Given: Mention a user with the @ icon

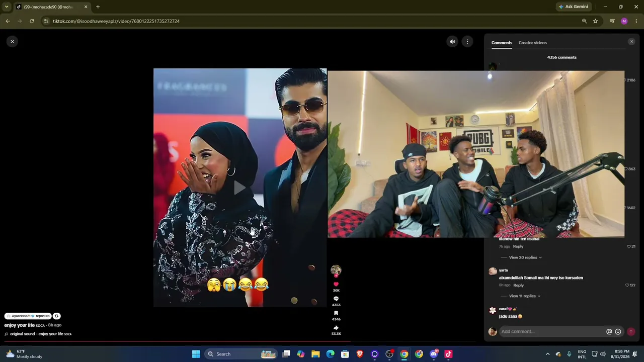Looking at the screenshot, I should click(609, 332).
